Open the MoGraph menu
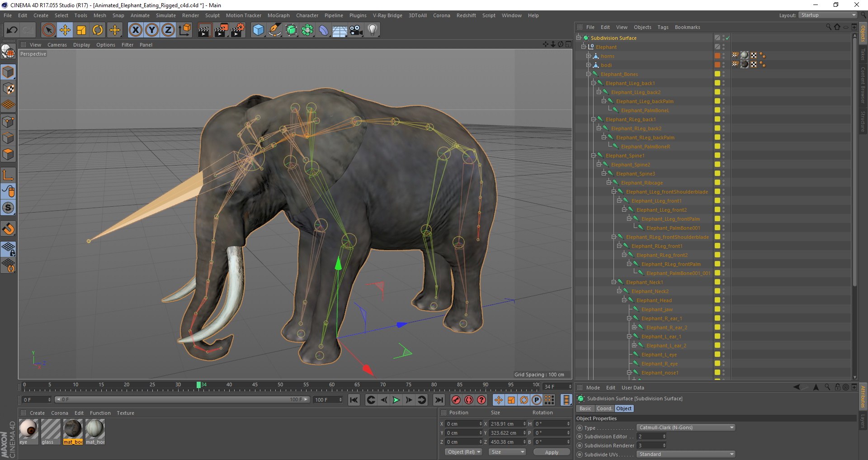 (278, 15)
